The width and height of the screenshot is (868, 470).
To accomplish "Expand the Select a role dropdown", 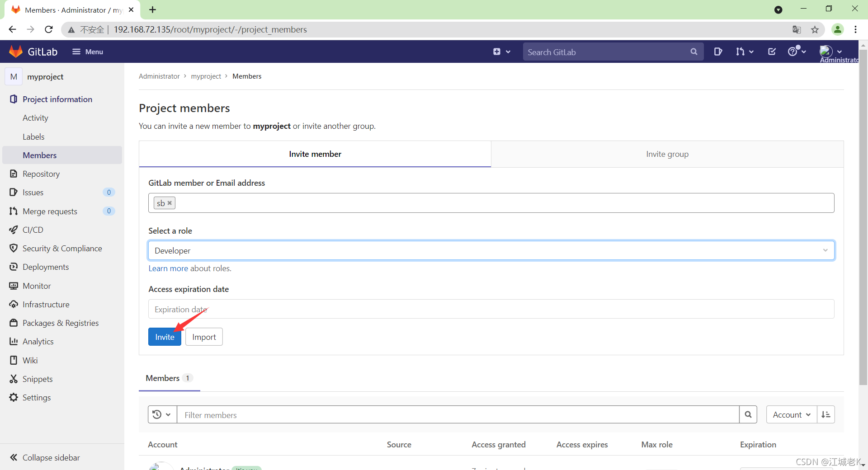I will (x=826, y=250).
